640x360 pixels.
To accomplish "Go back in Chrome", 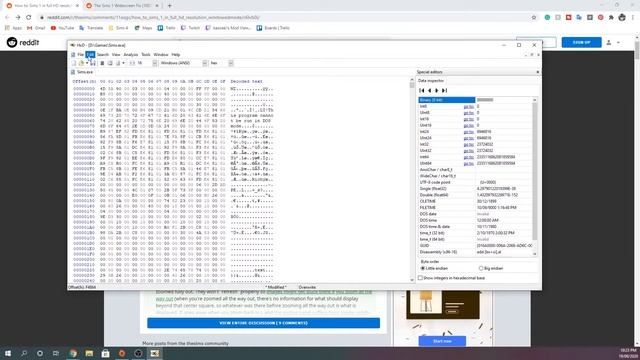I will [x=7, y=18].
